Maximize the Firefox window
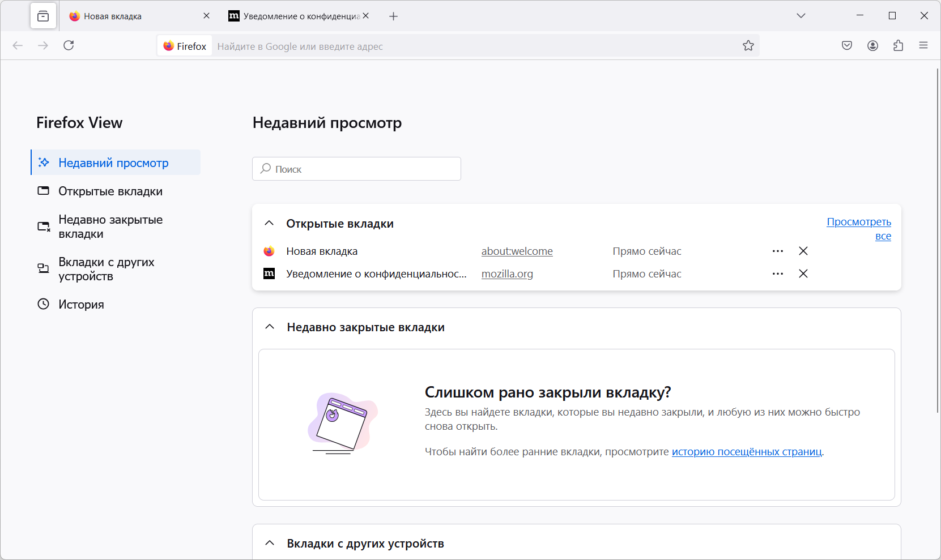Screen dimensions: 941x560 tap(892, 16)
